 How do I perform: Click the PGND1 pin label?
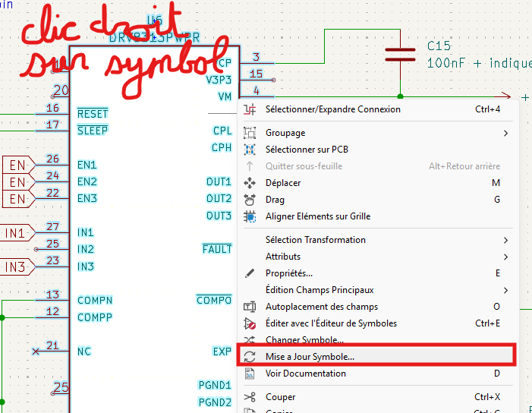pos(215,385)
